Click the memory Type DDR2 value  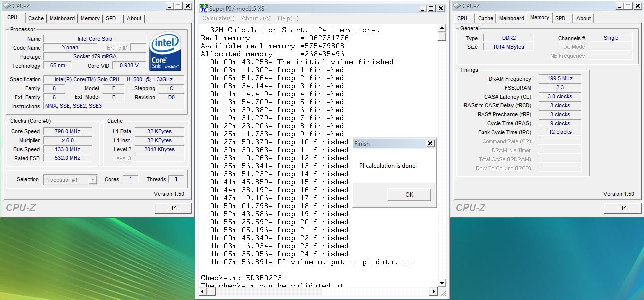pos(508,38)
